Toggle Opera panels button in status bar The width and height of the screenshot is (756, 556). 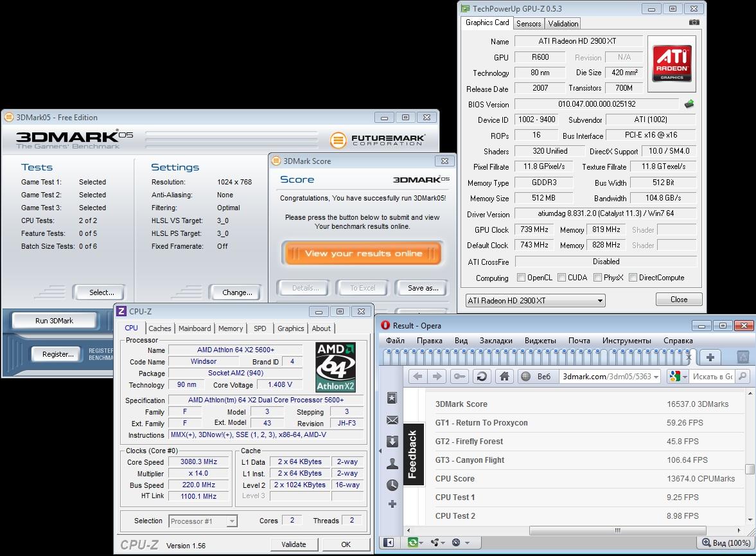pos(389,543)
